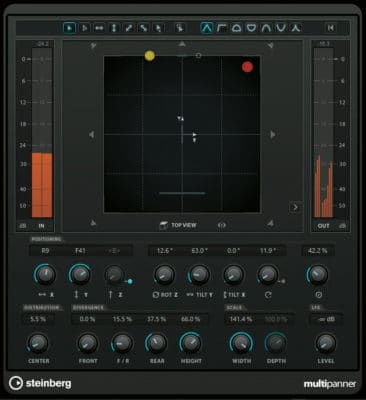This screenshot has height=400, width=366.
Task: Click the R9 left-right position field
Action: coord(45,250)
